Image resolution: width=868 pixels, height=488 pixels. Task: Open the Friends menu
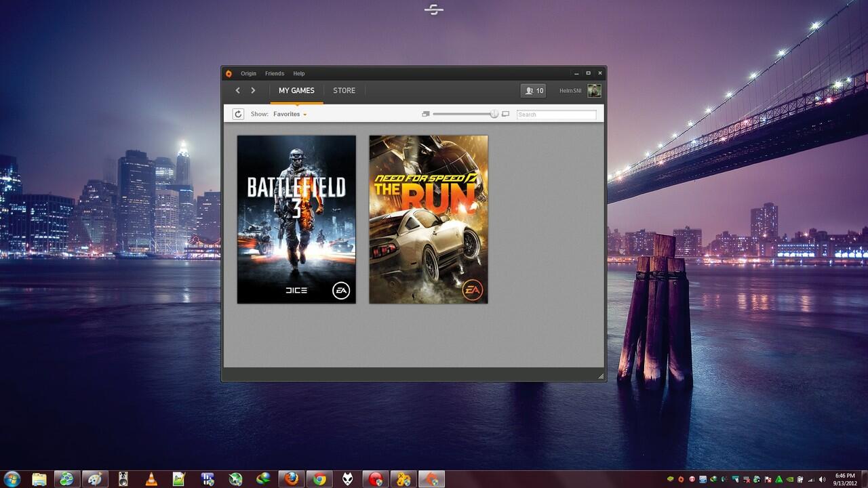click(x=275, y=73)
